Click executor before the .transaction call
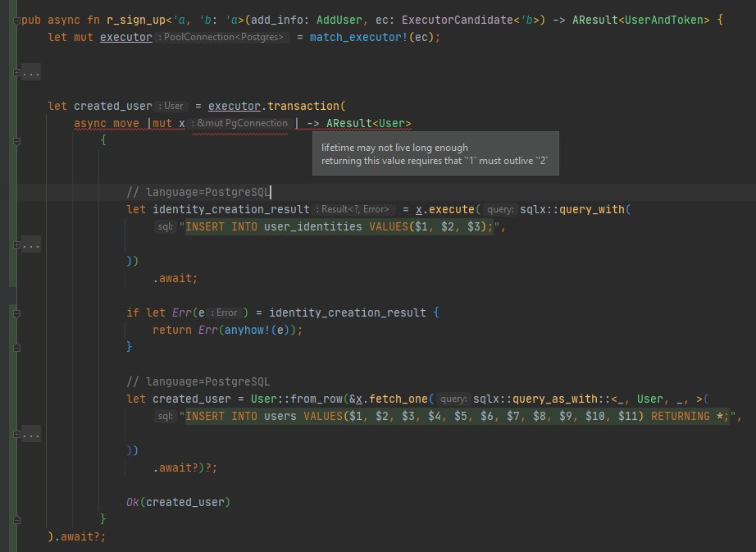The image size is (756, 552). click(x=235, y=106)
